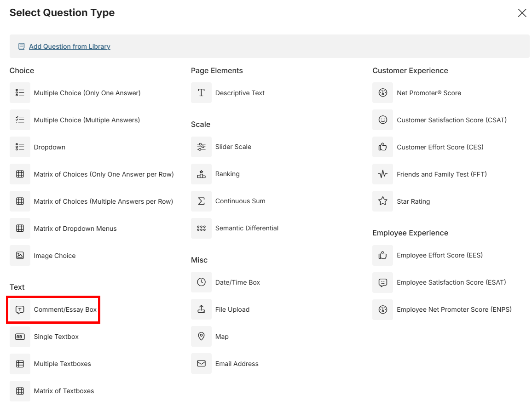Choose Matrix of Dropdown Menus label
532x412 pixels.
pos(75,229)
